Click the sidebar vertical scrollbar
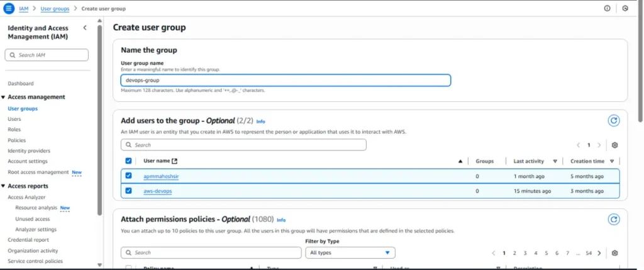This screenshot has width=644, height=270. (99, 119)
